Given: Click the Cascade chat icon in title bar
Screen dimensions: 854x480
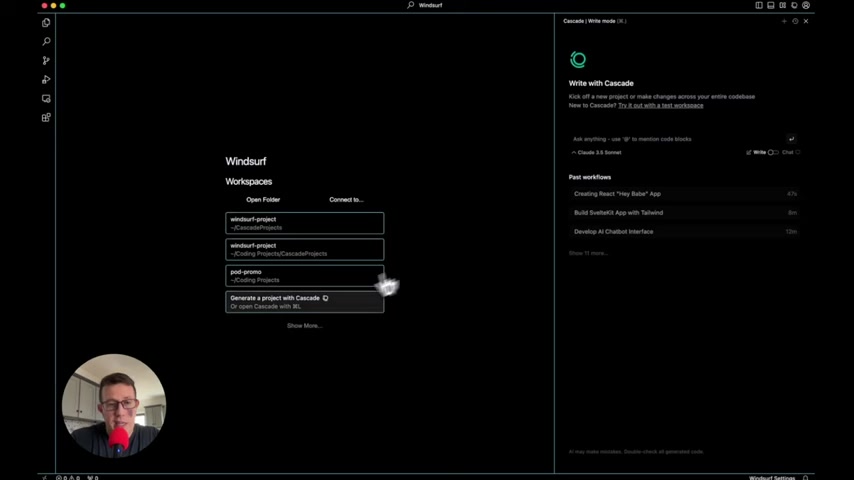Looking at the screenshot, I should point(794,5).
